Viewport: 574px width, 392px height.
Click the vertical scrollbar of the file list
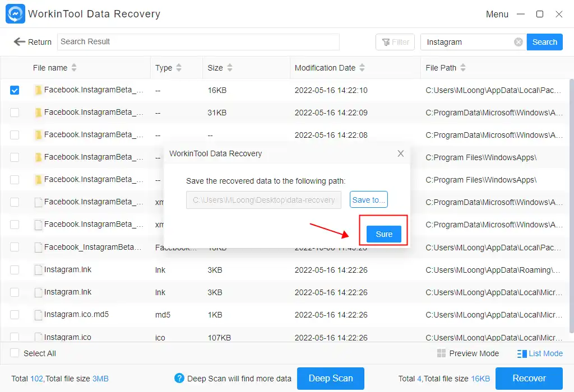[571, 205]
